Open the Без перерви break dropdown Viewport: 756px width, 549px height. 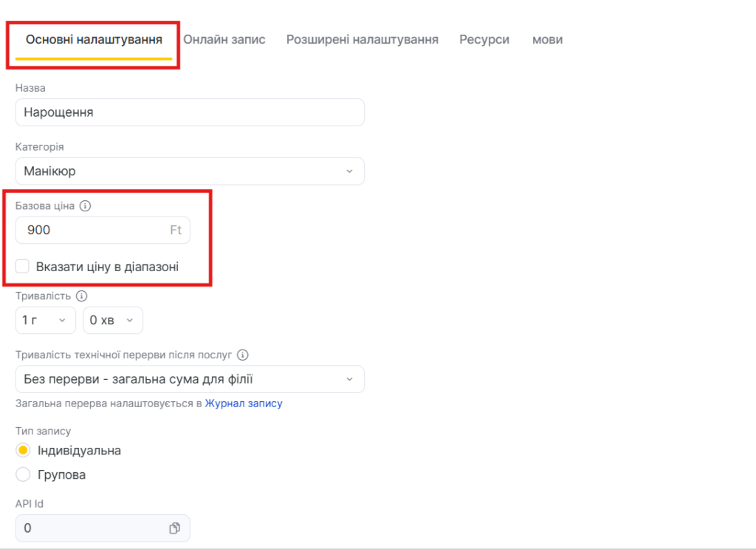(x=190, y=379)
